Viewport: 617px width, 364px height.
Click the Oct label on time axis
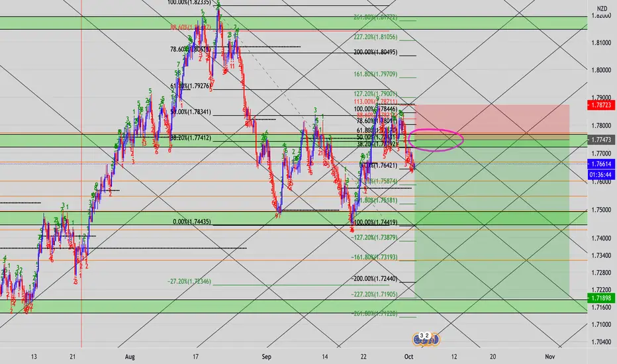(x=409, y=357)
